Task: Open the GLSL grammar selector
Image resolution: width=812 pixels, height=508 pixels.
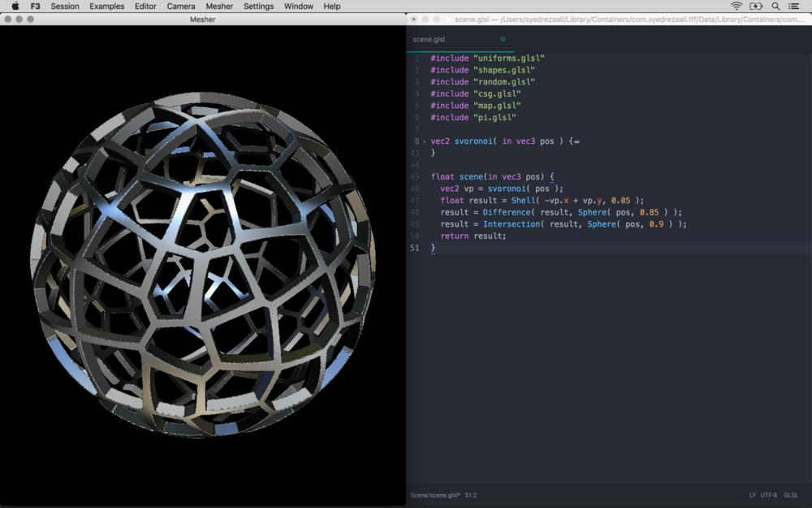Action: point(790,495)
